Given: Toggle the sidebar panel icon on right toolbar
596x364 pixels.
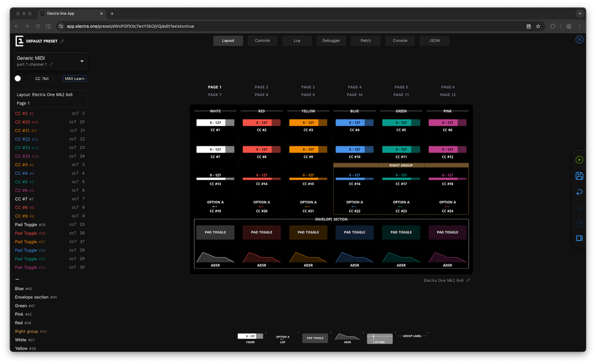Looking at the screenshot, I should [x=579, y=238].
